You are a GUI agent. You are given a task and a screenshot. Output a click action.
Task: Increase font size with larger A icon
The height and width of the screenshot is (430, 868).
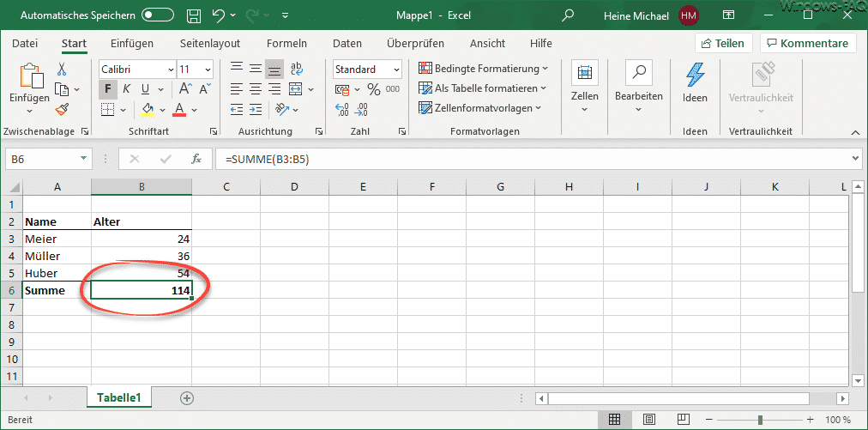[x=186, y=89]
